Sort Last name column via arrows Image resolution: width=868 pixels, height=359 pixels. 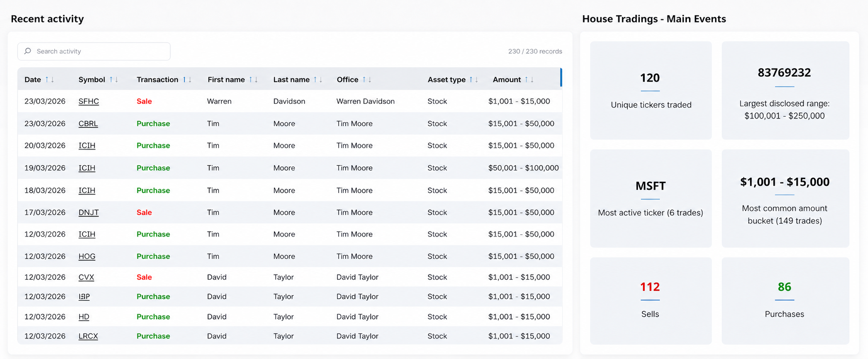click(x=318, y=80)
